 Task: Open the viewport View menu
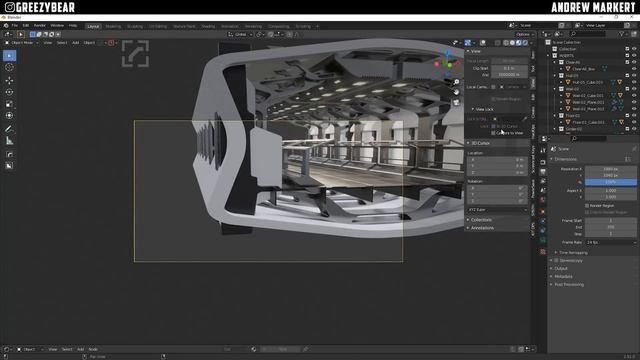[x=48, y=42]
